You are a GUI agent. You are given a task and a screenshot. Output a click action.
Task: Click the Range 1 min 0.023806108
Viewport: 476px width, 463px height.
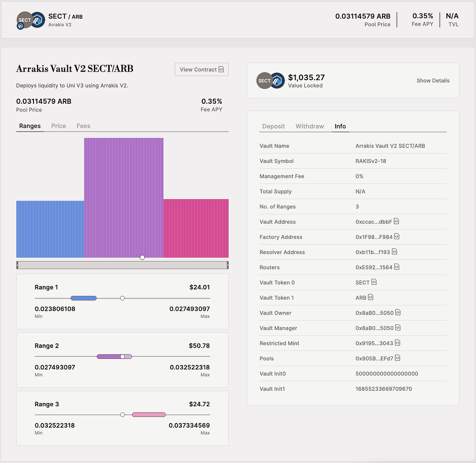pyautogui.click(x=55, y=309)
